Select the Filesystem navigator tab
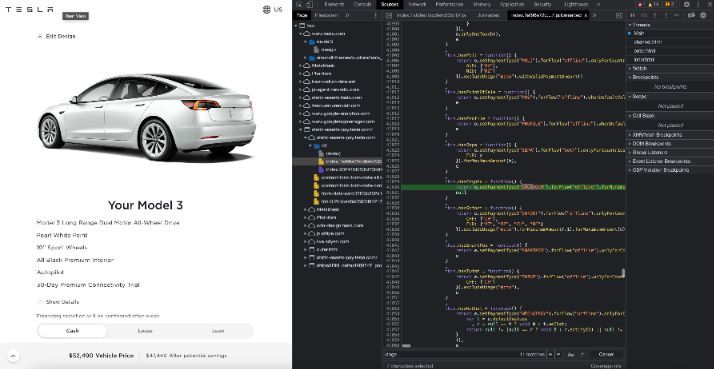The width and height of the screenshot is (714, 369). coord(326,15)
